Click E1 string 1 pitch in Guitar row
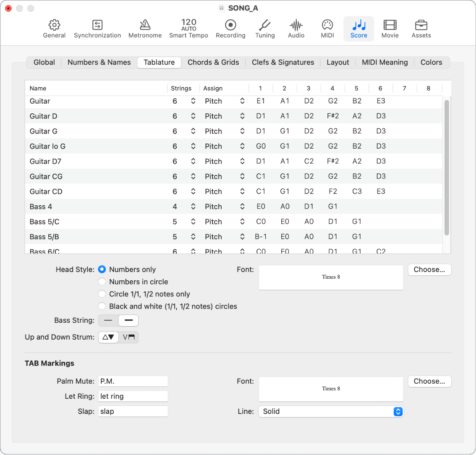 pyautogui.click(x=261, y=101)
